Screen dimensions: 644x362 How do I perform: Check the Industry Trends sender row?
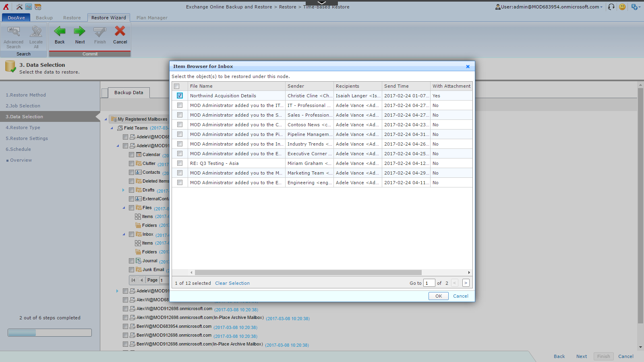(180, 144)
